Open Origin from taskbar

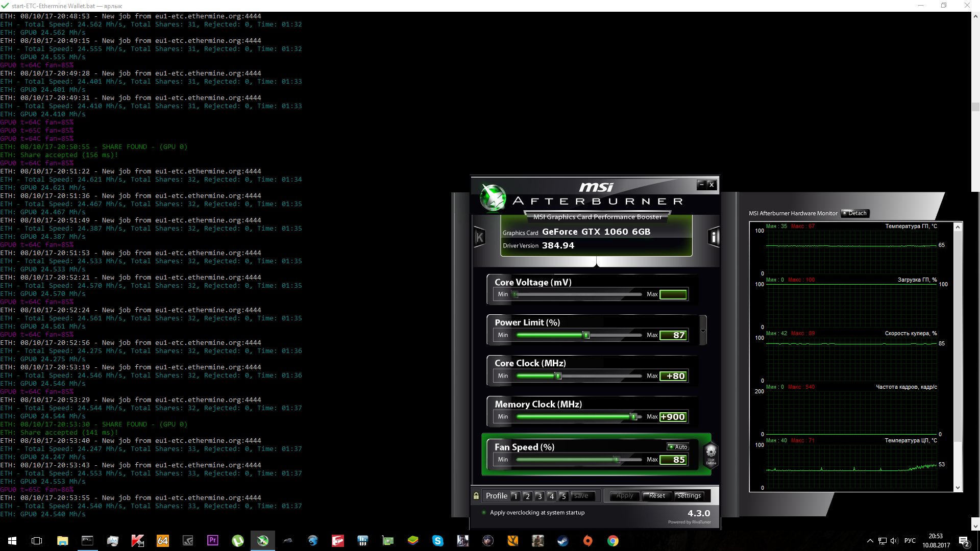[587, 541]
